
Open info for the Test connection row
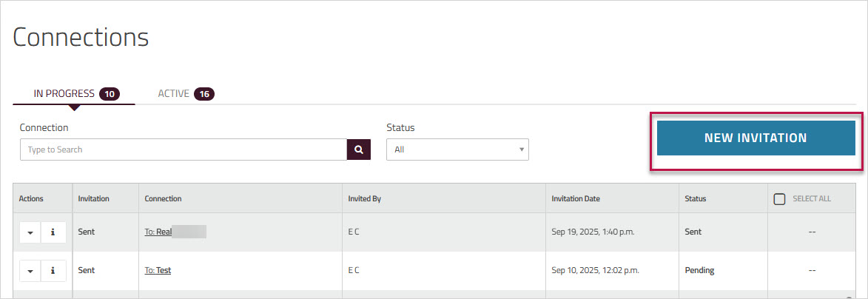53,271
